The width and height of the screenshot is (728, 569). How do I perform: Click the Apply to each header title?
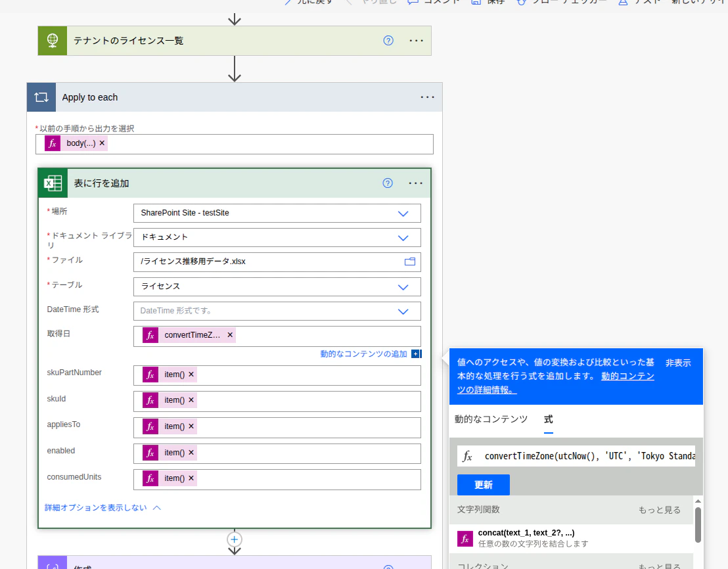90,97
